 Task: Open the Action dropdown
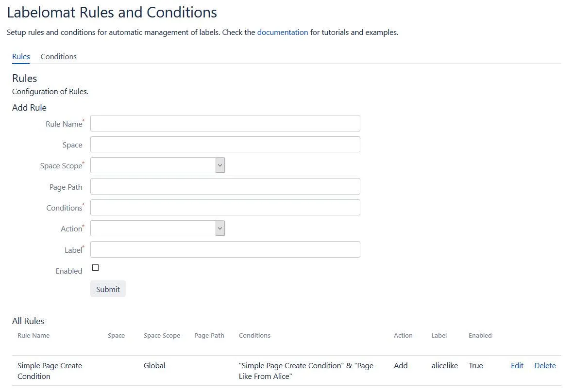click(x=157, y=228)
